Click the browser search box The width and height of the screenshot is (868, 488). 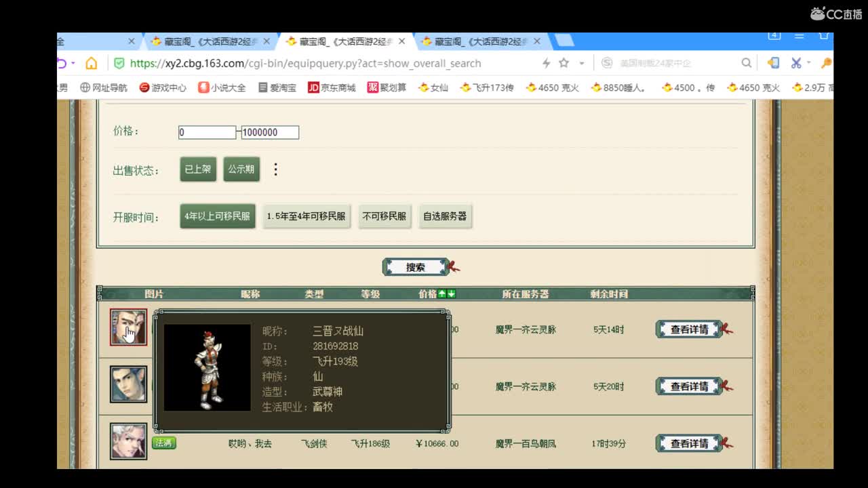pos(676,63)
